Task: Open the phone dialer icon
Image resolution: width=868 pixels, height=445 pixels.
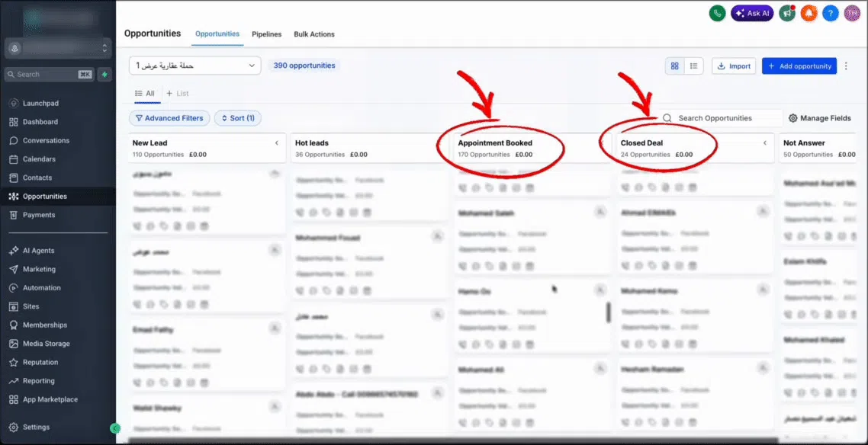Action: tap(718, 13)
